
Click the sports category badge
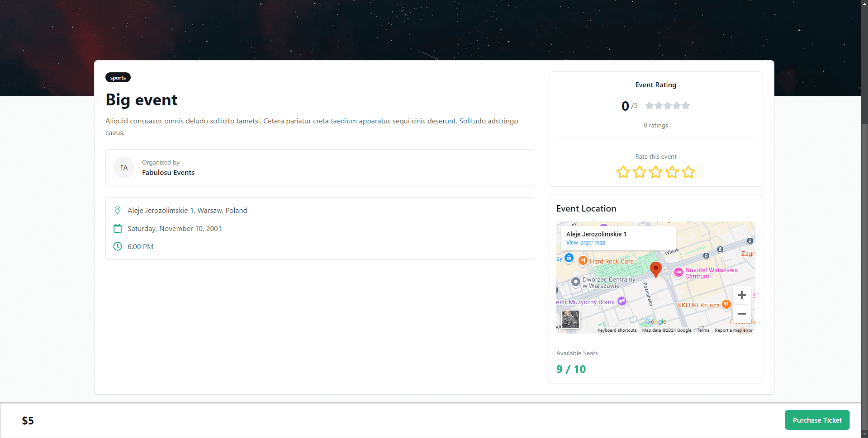coord(118,77)
